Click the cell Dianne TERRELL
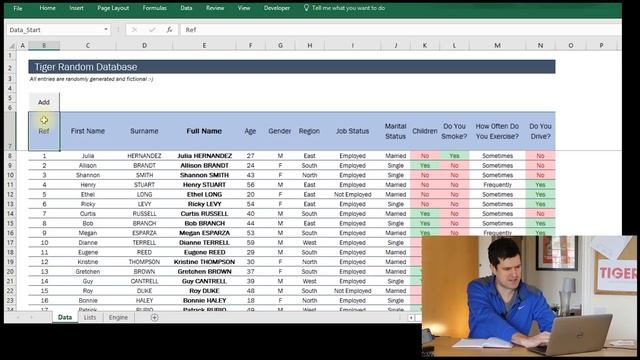The image size is (640, 360). click(204, 243)
